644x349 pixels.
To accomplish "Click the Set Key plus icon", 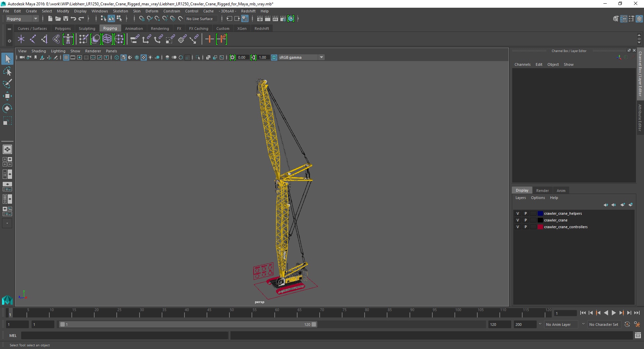I will (210, 39).
